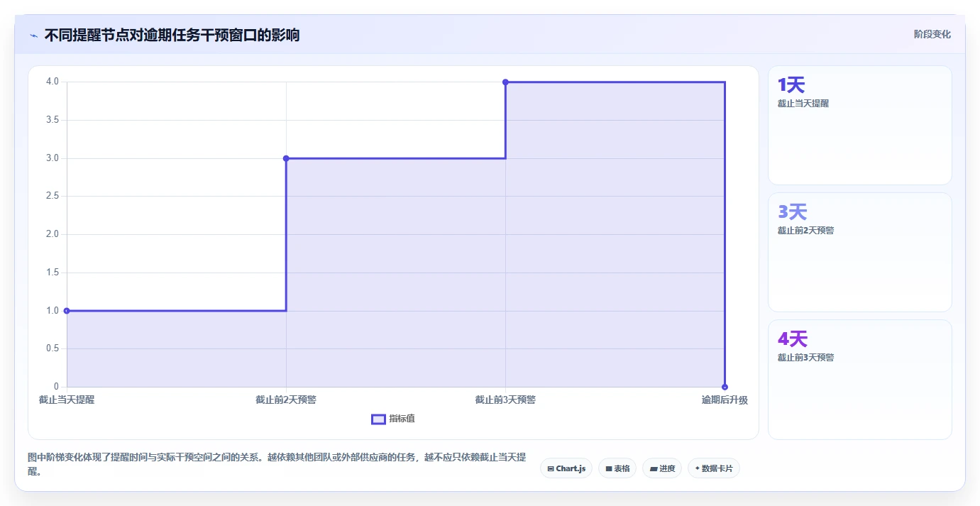
Task: Click the 截止前2天预警 x-axis label
Action: coord(286,400)
